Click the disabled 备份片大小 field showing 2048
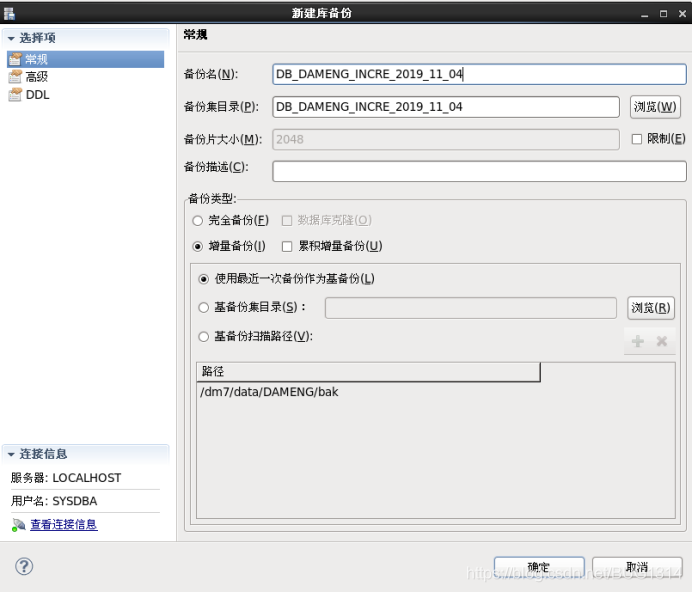 click(x=446, y=140)
